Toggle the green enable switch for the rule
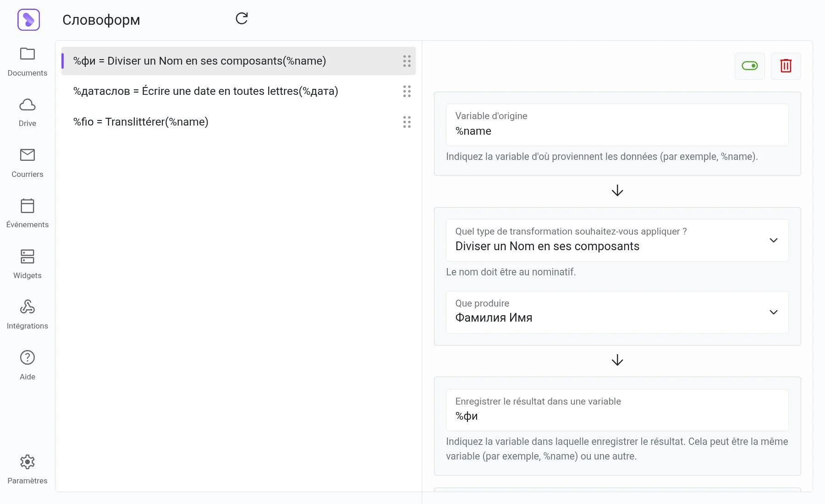The image size is (825, 504). 749,66
